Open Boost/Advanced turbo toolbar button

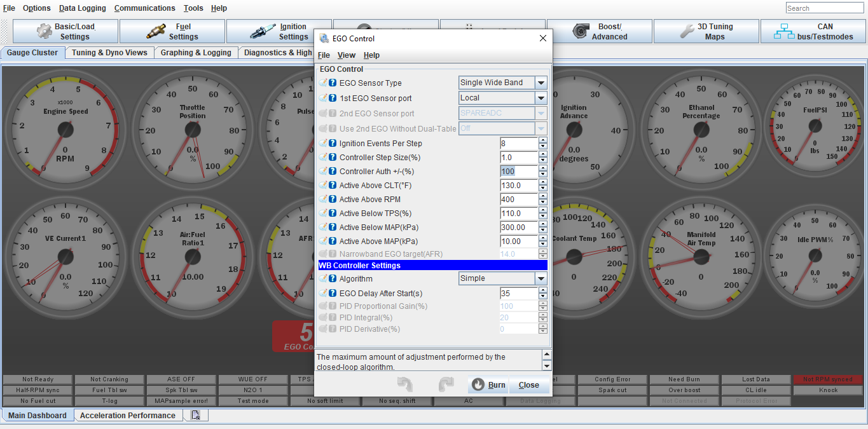tap(600, 31)
